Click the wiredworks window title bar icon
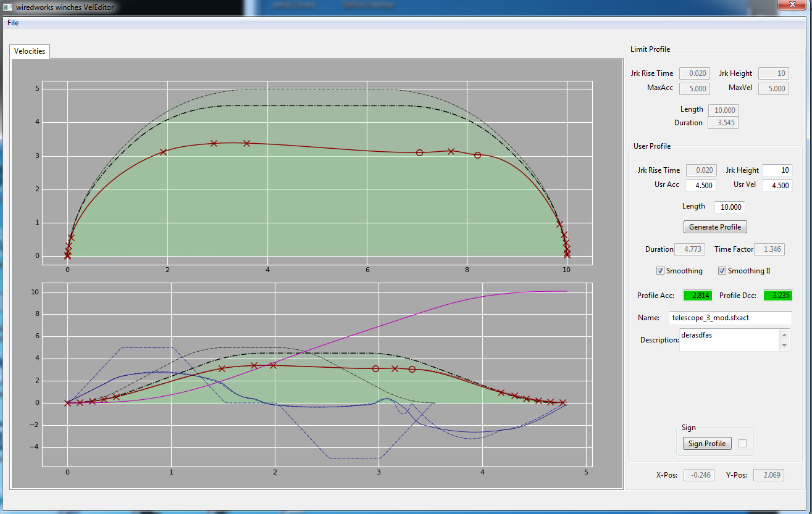 [7, 6]
